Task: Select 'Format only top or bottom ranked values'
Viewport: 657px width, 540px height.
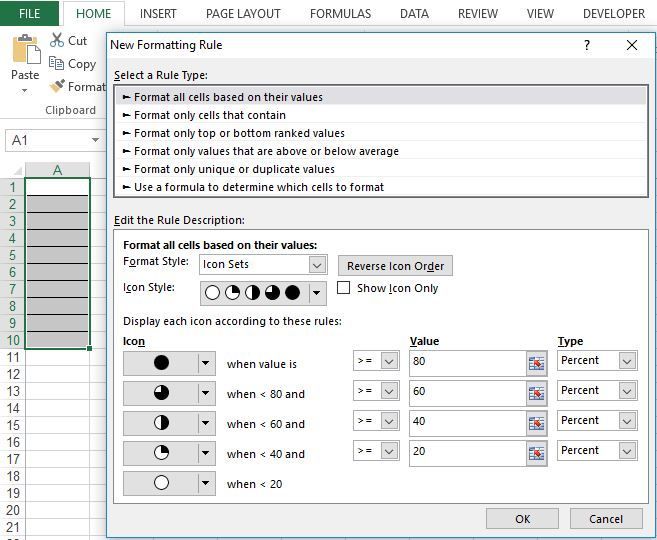Action: [381, 133]
